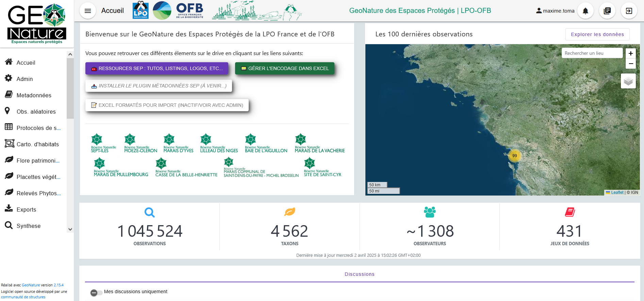Screen dimensions: 644x301
Task: Click 'Gérer l'encodage dans Excel' button
Action: click(x=285, y=68)
